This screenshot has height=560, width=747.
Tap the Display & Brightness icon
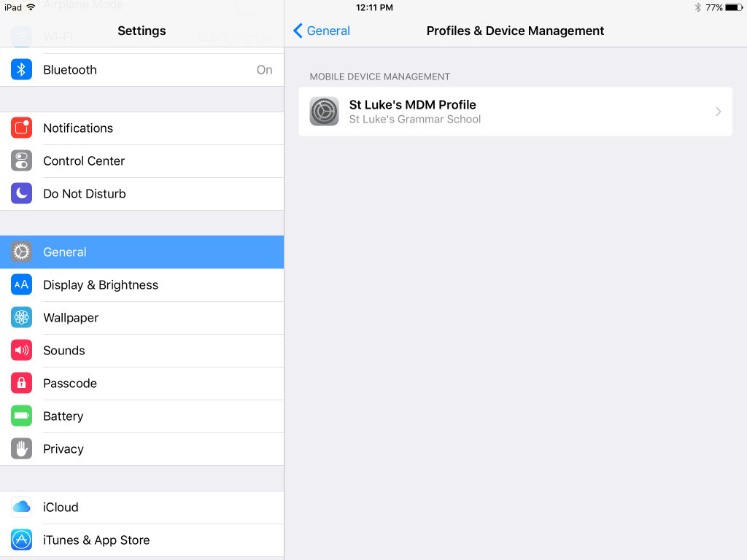[21, 285]
